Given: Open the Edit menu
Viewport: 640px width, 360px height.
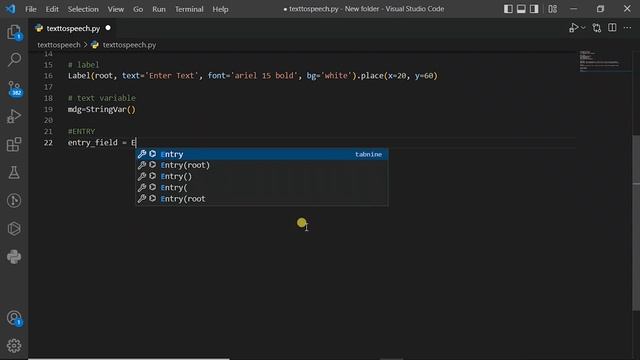Looking at the screenshot, I should coord(52,9).
